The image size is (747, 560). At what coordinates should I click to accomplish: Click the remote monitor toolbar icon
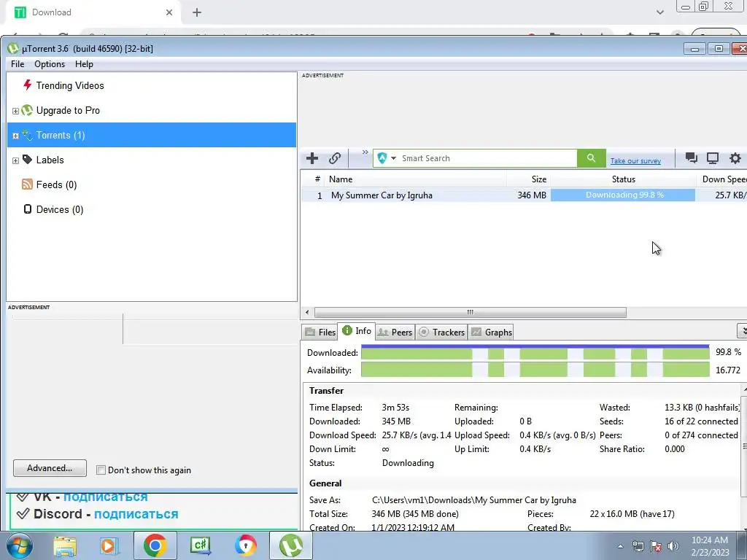(713, 158)
